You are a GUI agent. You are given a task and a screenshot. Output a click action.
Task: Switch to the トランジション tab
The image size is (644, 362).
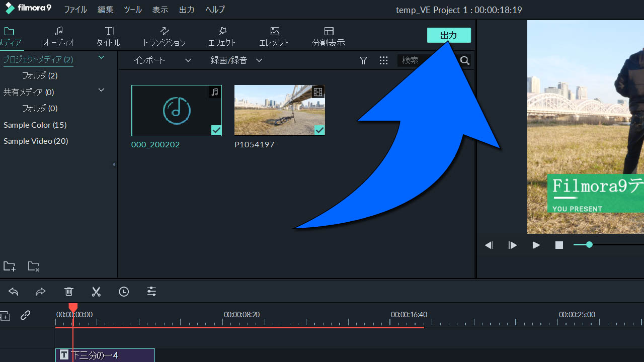pyautogui.click(x=164, y=37)
